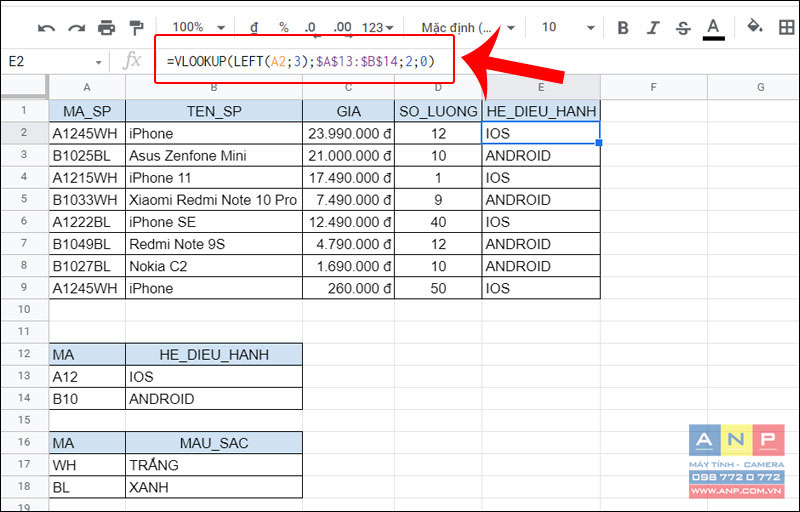Open the Borders grid icon

coord(787,28)
